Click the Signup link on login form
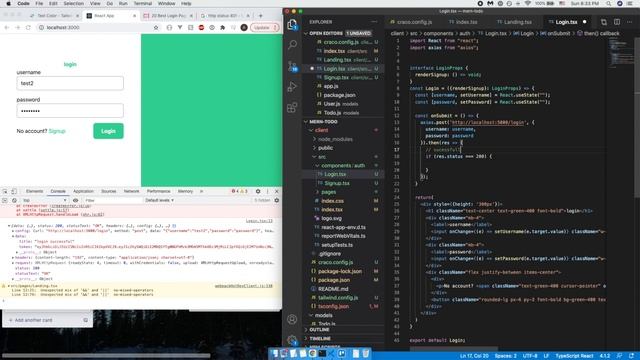The height and width of the screenshot is (360, 640). click(57, 131)
